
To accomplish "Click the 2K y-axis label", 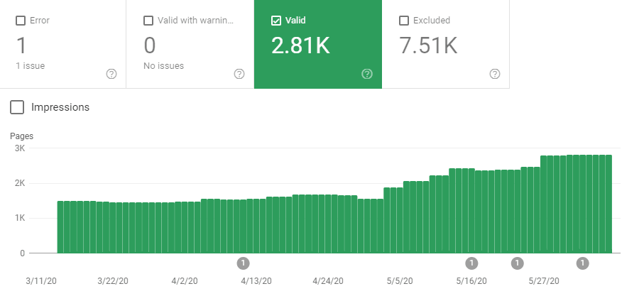I will point(20,183).
